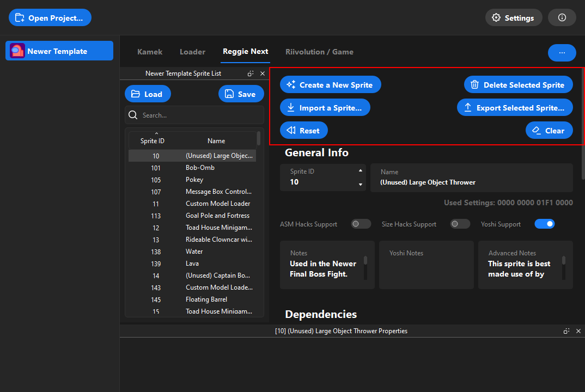Click the magnifier icon in the search box
The image size is (585, 392).
133,115
